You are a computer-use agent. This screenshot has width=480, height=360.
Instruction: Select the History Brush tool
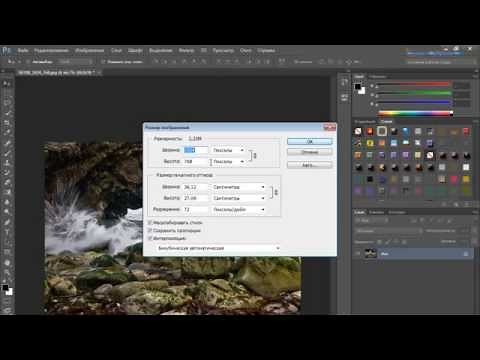[7, 173]
